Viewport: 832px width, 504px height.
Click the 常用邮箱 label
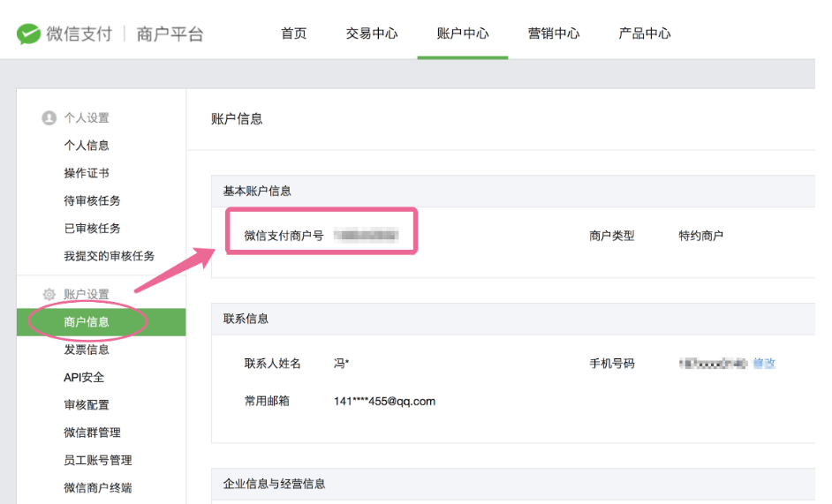(267, 401)
